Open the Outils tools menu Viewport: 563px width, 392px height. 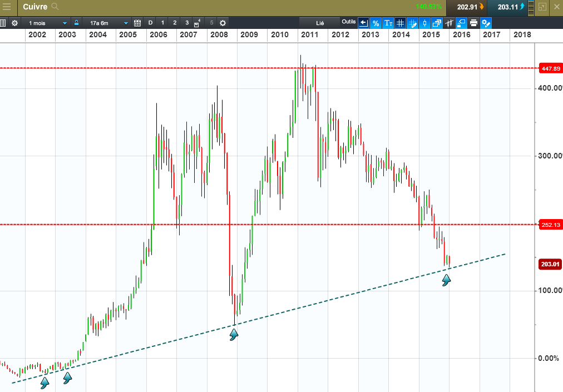tap(349, 22)
